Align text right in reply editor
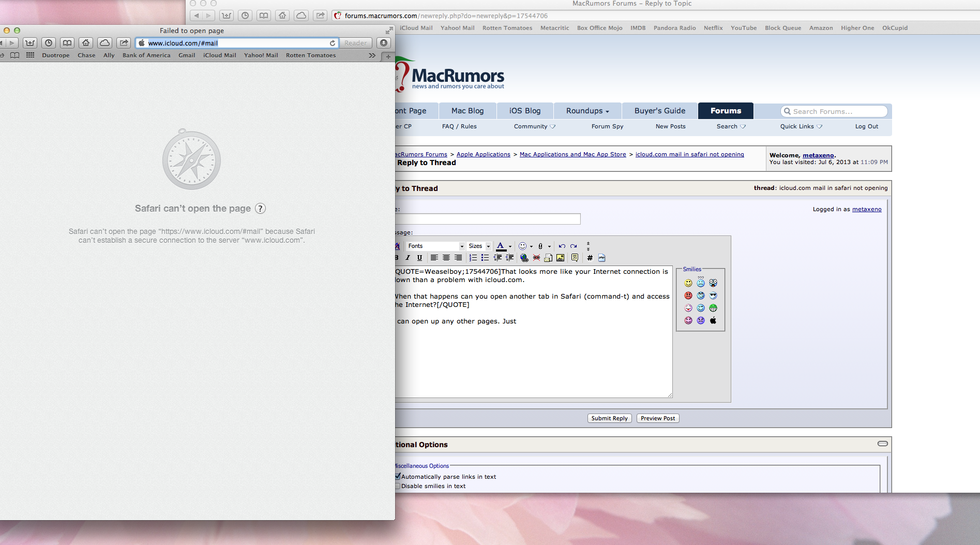 pyautogui.click(x=458, y=258)
